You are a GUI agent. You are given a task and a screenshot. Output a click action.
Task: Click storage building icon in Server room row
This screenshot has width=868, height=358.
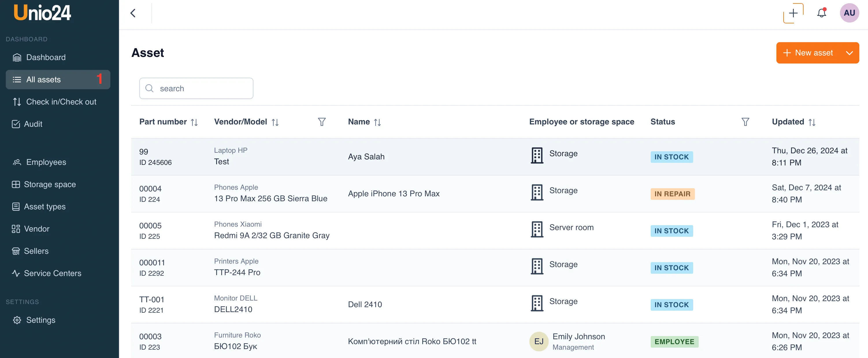(537, 229)
